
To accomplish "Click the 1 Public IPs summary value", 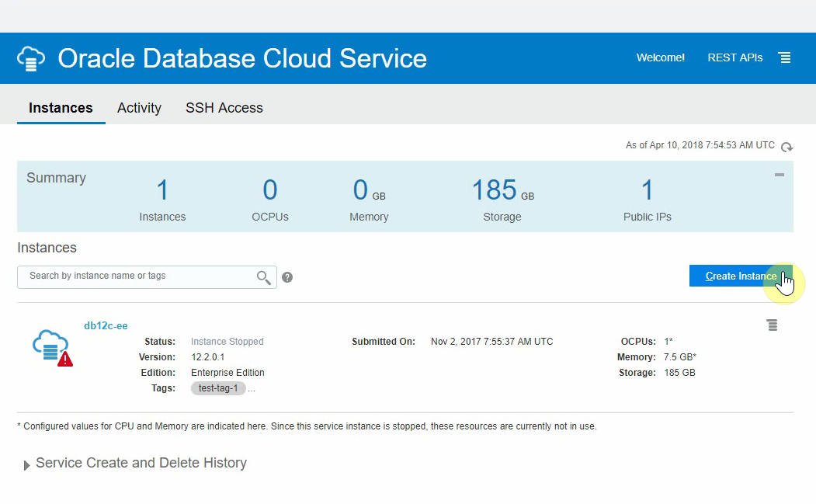I will 648,190.
